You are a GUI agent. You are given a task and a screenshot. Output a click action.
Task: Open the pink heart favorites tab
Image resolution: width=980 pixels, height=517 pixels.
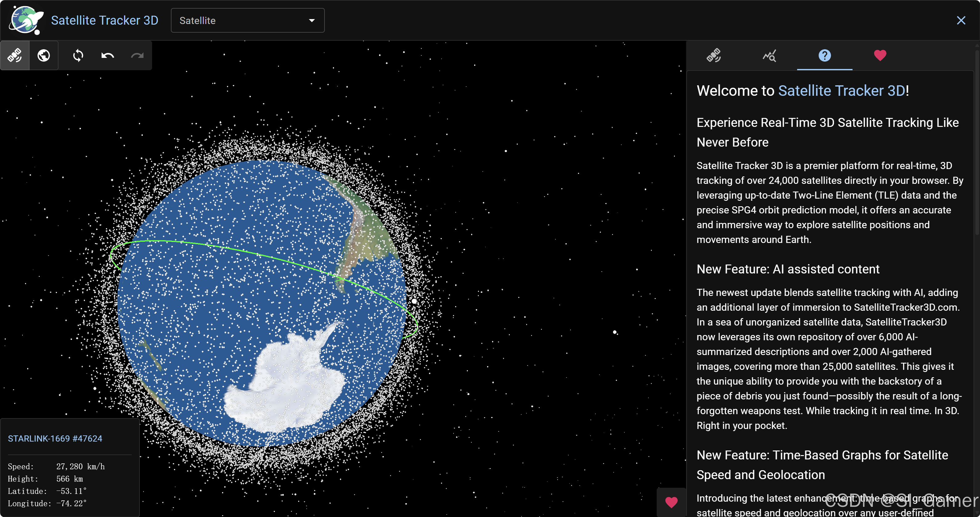(880, 55)
